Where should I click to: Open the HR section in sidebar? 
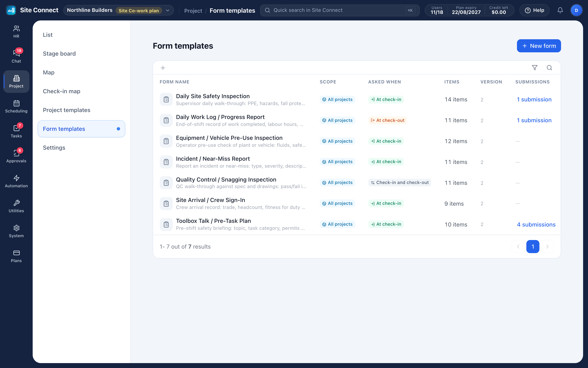16,32
